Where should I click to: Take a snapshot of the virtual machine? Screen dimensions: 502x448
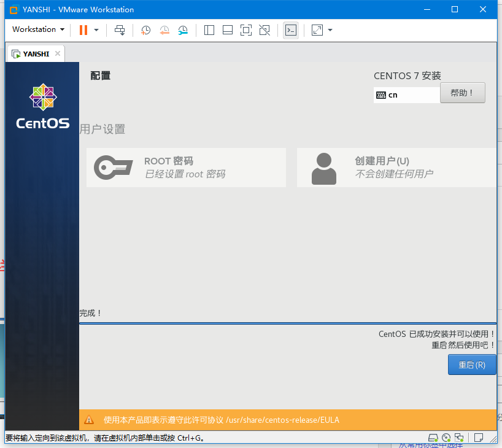click(x=146, y=30)
